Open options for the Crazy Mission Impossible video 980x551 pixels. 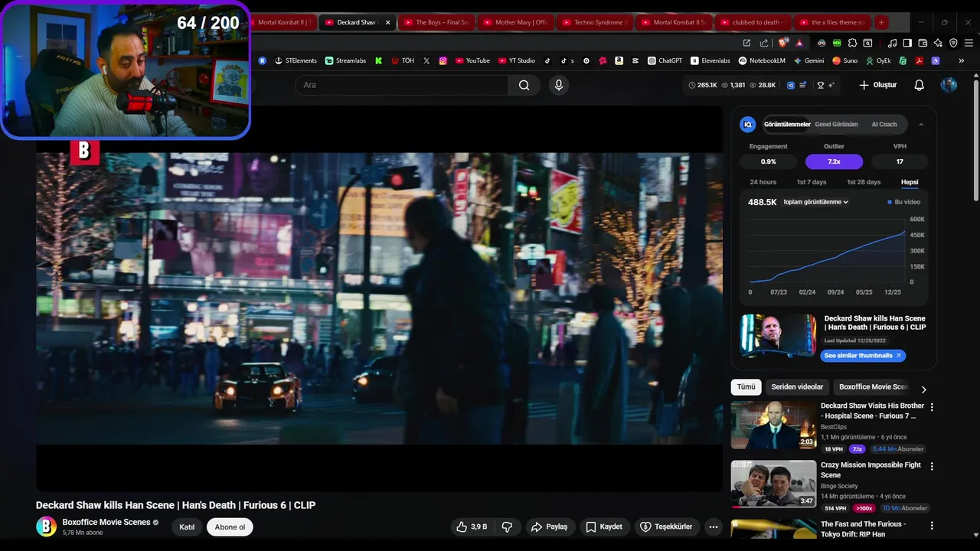click(x=932, y=466)
